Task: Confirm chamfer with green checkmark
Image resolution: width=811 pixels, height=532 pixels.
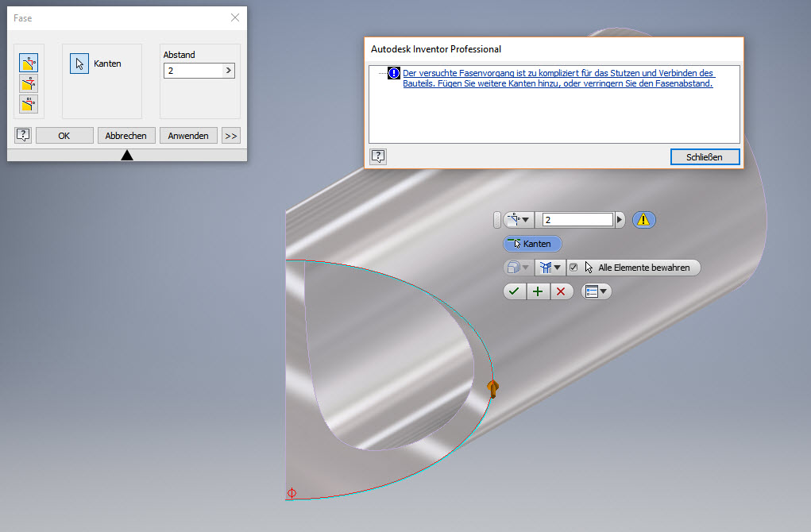Action: pyautogui.click(x=514, y=291)
